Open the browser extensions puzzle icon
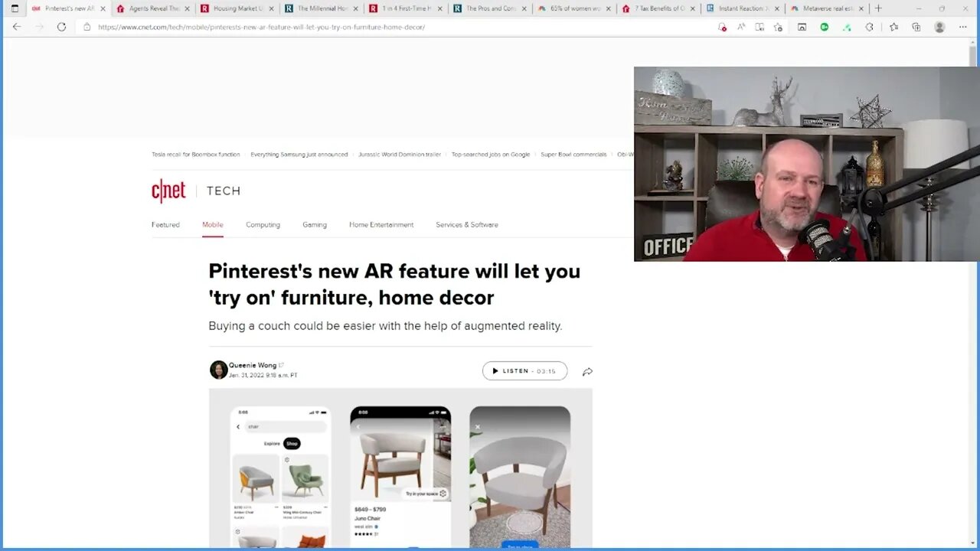The image size is (980, 551). [870, 27]
